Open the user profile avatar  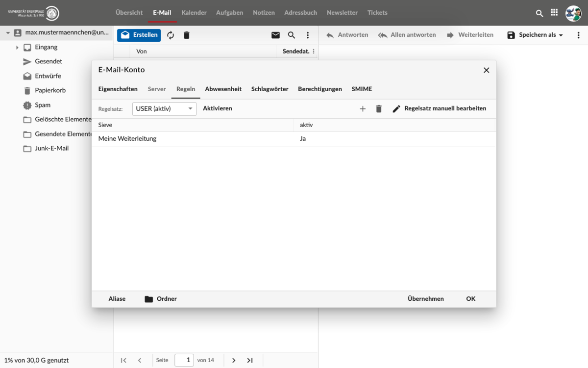tap(573, 13)
